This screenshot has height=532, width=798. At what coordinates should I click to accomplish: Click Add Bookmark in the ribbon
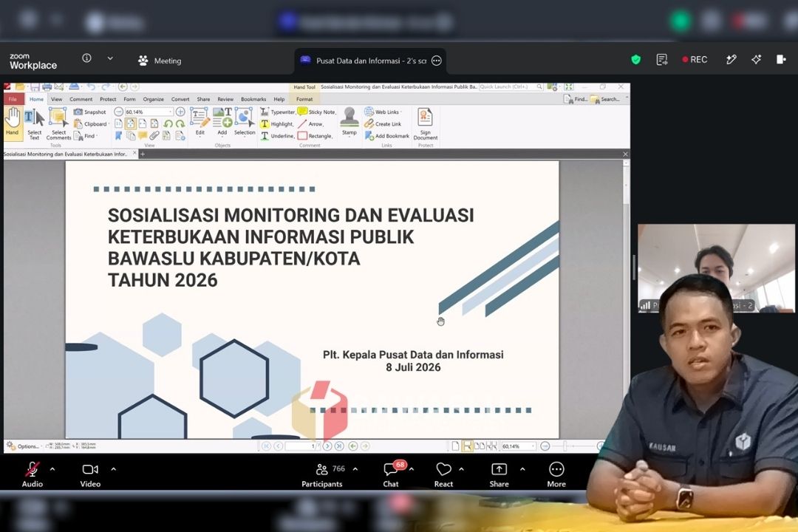[x=387, y=136]
